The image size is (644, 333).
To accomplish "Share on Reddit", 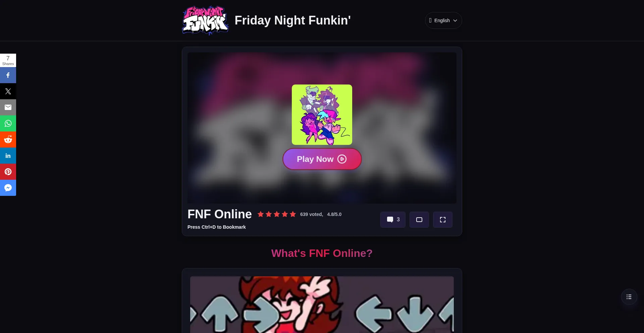I will coord(8,140).
